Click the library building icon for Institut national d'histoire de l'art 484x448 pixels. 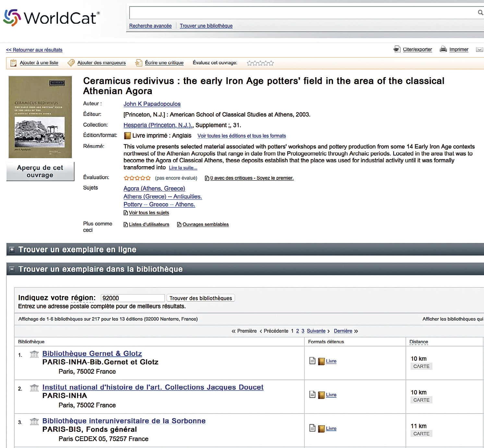(x=34, y=388)
